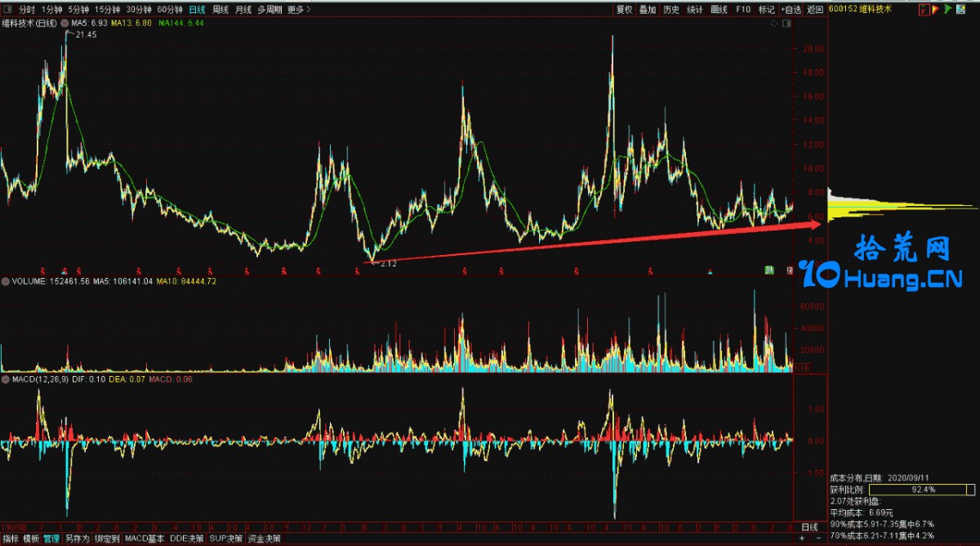
Task: Click the MA13 6.80 legend value
Action: coord(132,23)
